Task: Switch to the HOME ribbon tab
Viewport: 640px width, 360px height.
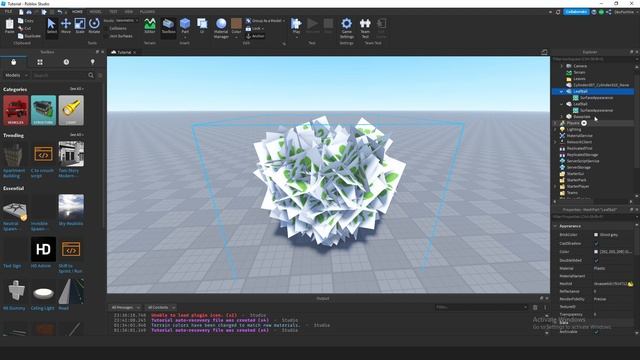Action: 77,12
